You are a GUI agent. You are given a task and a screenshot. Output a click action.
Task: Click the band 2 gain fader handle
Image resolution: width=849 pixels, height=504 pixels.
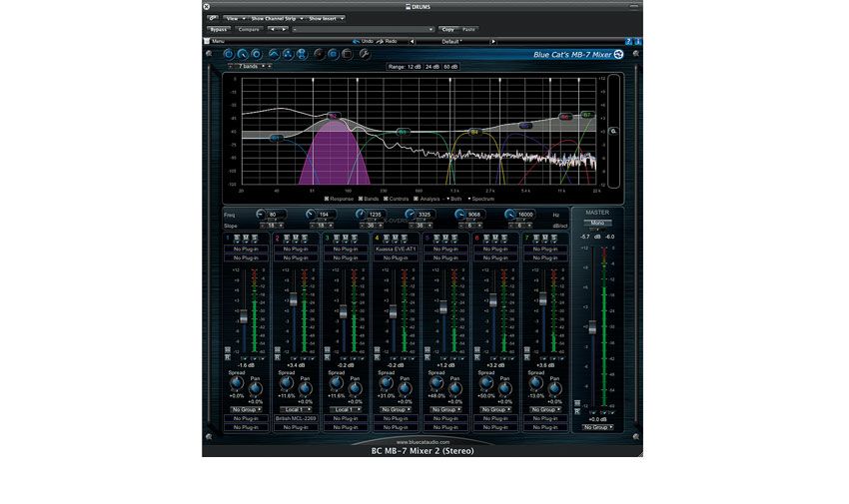pyautogui.click(x=294, y=299)
